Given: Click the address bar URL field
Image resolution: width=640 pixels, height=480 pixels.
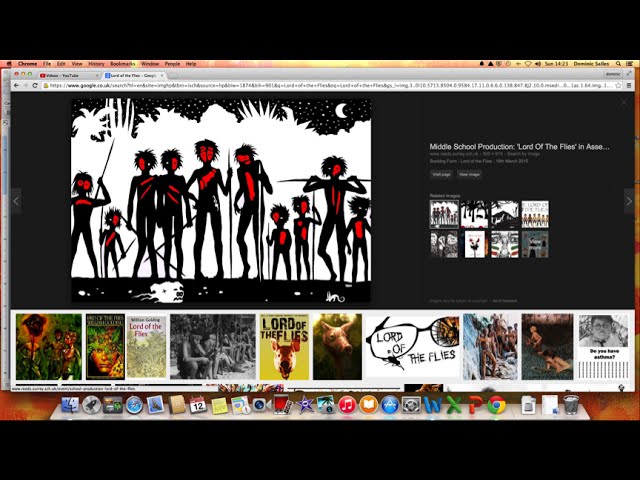Looking at the screenshot, I should pyautogui.click(x=330, y=85).
